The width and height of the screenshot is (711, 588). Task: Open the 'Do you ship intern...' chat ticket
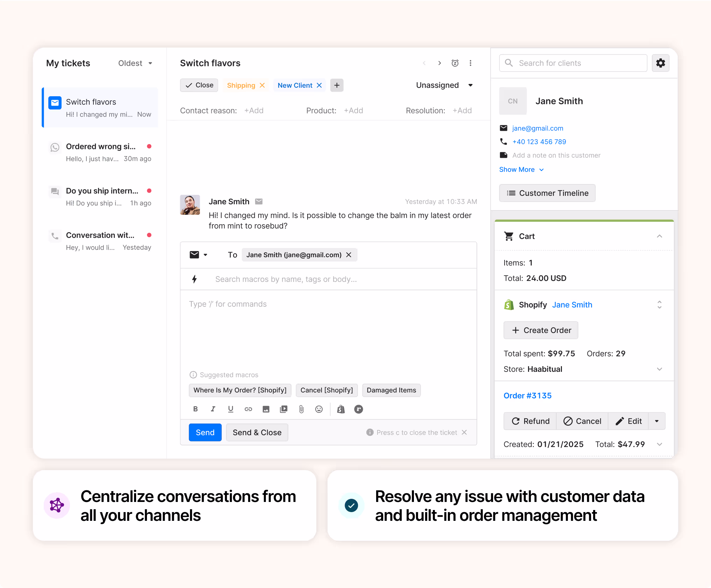click(100, 197)
